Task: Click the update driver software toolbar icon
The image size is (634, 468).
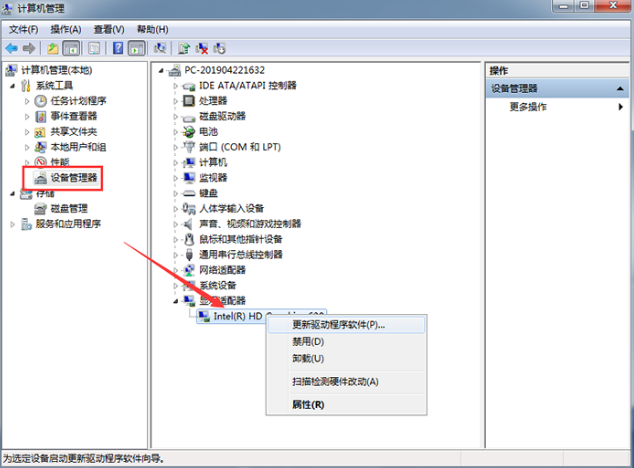Action: [x=185, y=47]
